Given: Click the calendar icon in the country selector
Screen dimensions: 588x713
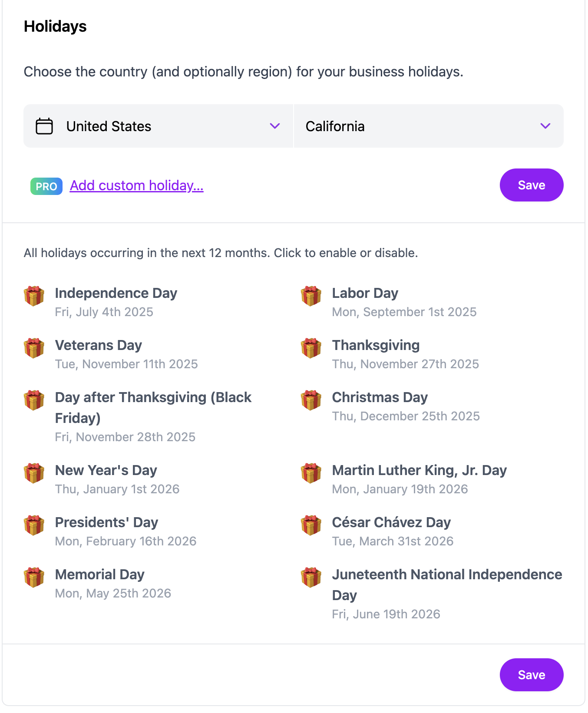Looking at the screenshot, I should 44,126.
